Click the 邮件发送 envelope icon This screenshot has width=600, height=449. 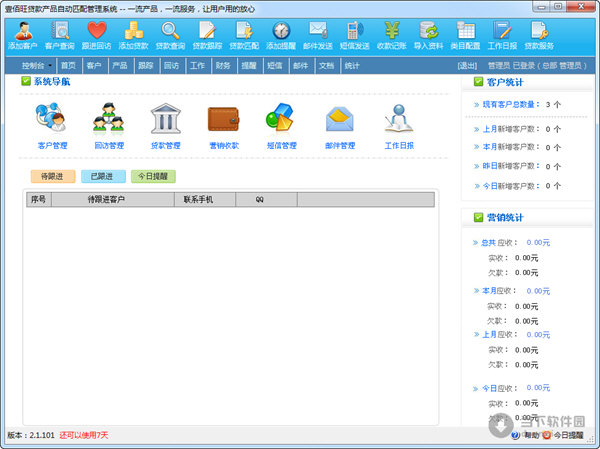point(318,31)
